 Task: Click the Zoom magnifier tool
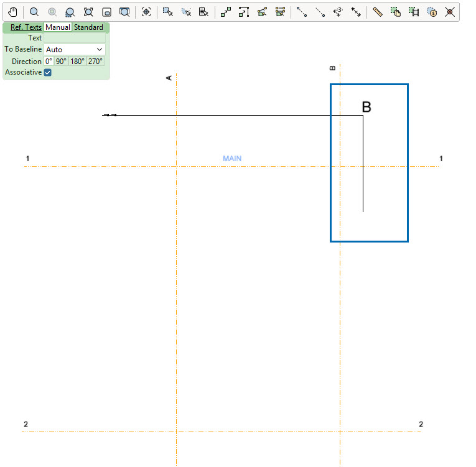coord(34,12)
